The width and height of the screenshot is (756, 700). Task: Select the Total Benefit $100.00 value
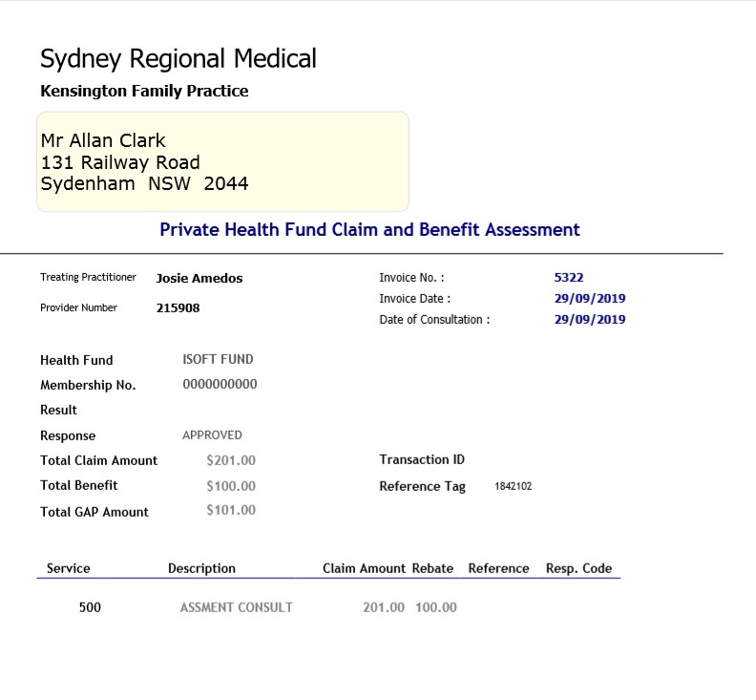[x=231, y=486]
